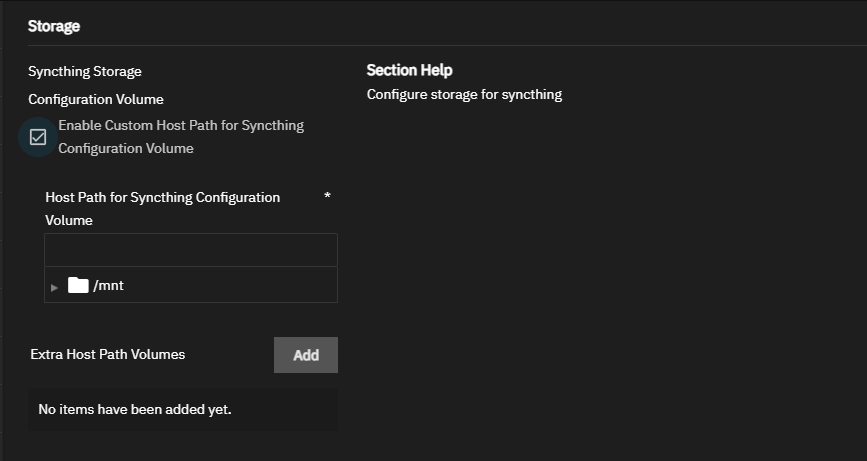Click the Section Help heading
The image size is (867, 461).
409,70
